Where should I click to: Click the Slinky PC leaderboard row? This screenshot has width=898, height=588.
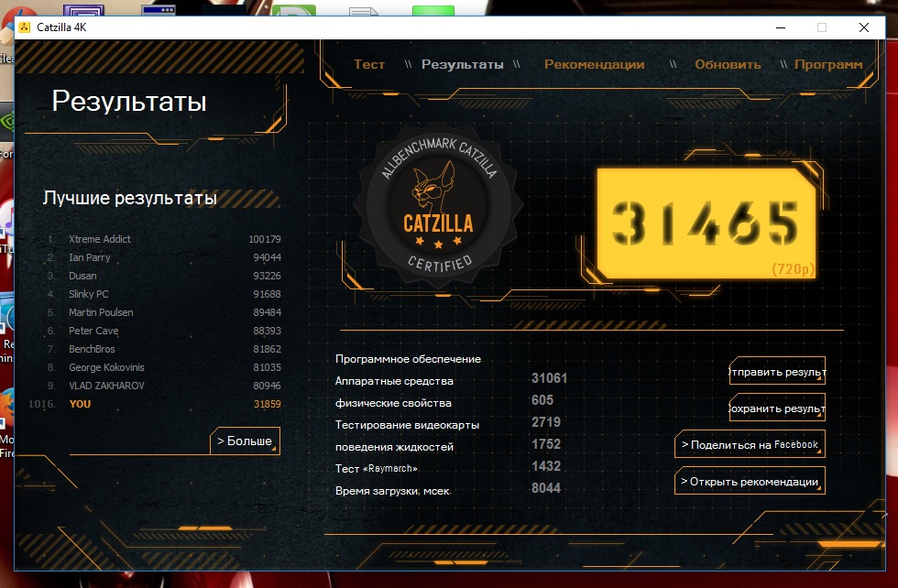coord(164,294)
